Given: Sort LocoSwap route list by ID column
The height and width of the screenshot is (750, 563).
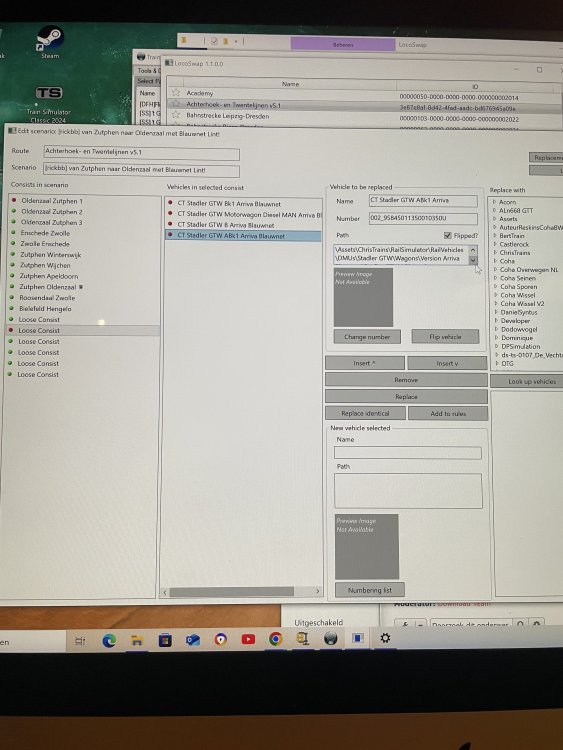Looking at the screenshot, I should click(475, 87).
